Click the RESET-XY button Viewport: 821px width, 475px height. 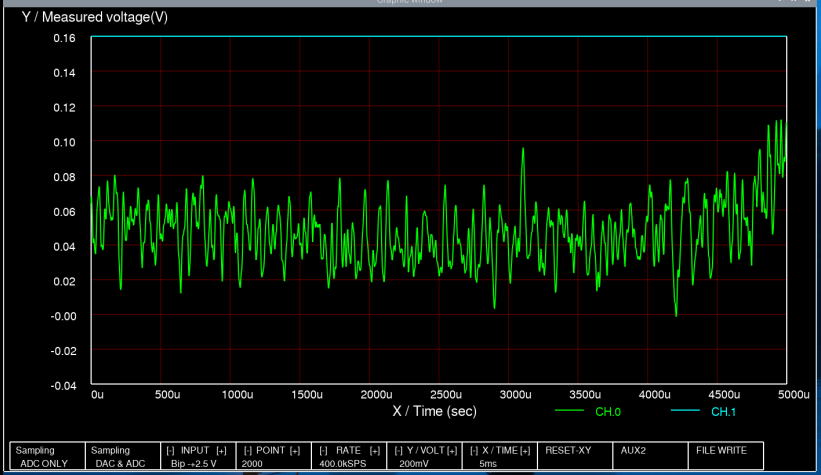[x=575, y=456]
